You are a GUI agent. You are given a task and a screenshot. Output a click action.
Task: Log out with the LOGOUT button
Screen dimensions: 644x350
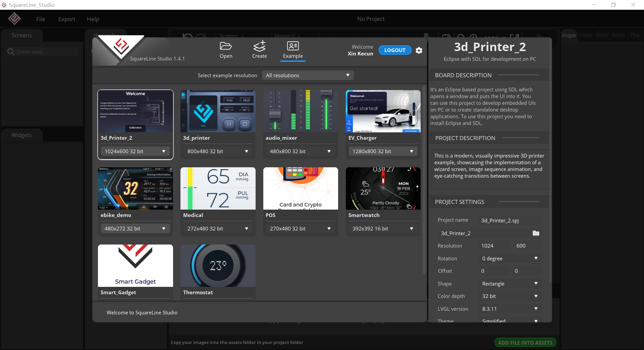coord(395,50)
